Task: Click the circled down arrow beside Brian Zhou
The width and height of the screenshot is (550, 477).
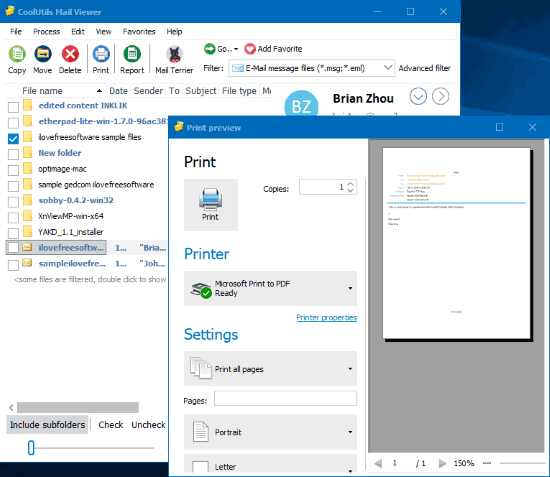Action: point(418,96)
